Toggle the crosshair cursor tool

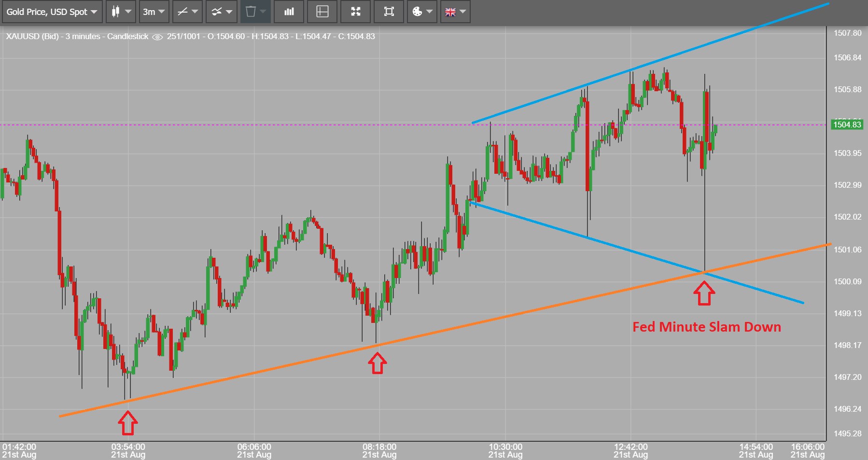pos(322,12)
